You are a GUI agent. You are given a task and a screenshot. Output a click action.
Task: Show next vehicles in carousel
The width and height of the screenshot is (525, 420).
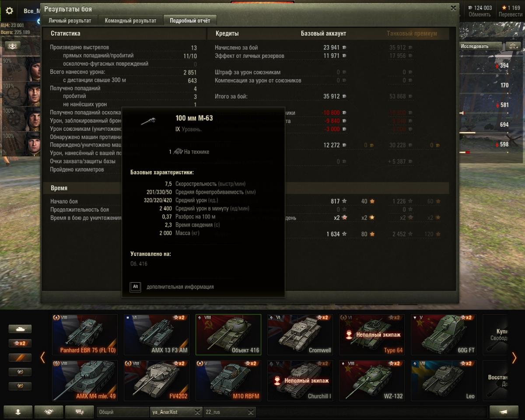(x=514, y=357)
